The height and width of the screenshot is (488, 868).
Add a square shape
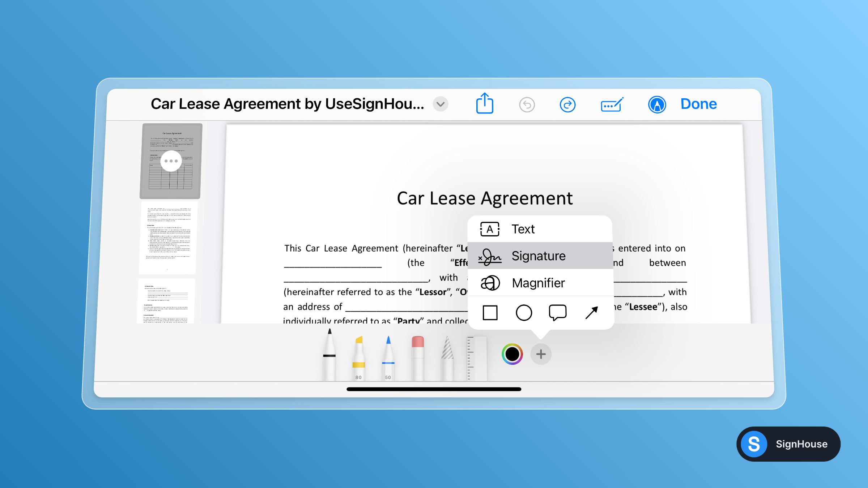click(x=490, y=313)
